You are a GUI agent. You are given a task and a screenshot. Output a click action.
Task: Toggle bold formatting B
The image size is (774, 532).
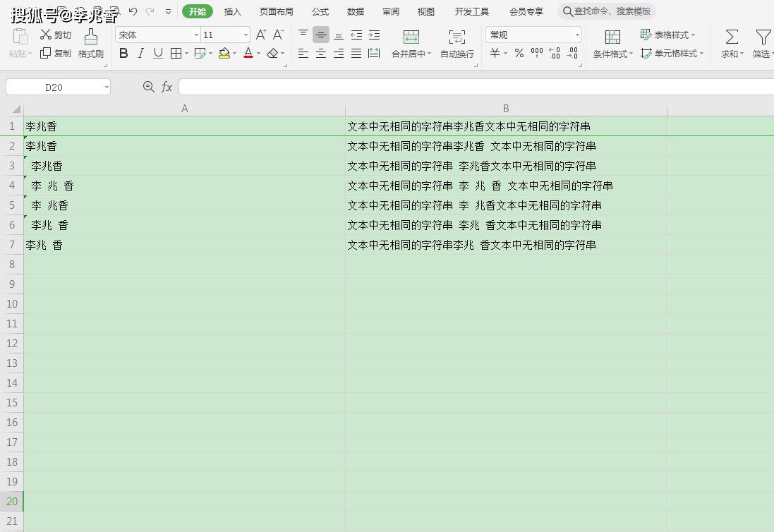point(124,54)
